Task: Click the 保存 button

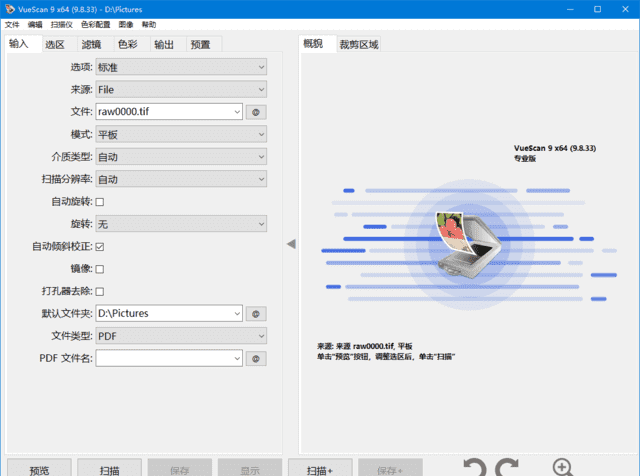Action: coord(180,468)
